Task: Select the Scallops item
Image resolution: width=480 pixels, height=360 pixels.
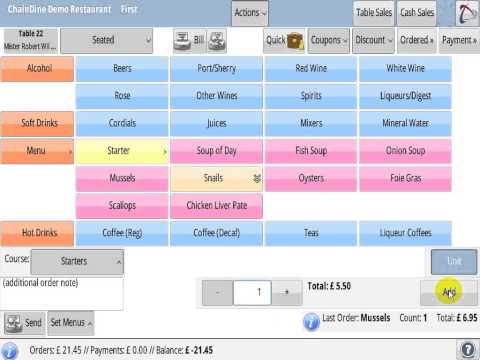Action: point(122,206)
